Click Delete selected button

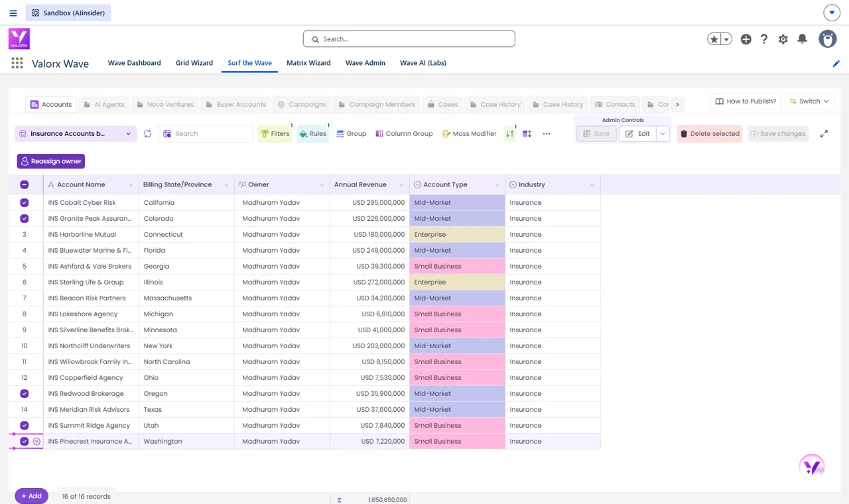pyautogui.click(x=710, y=133)
